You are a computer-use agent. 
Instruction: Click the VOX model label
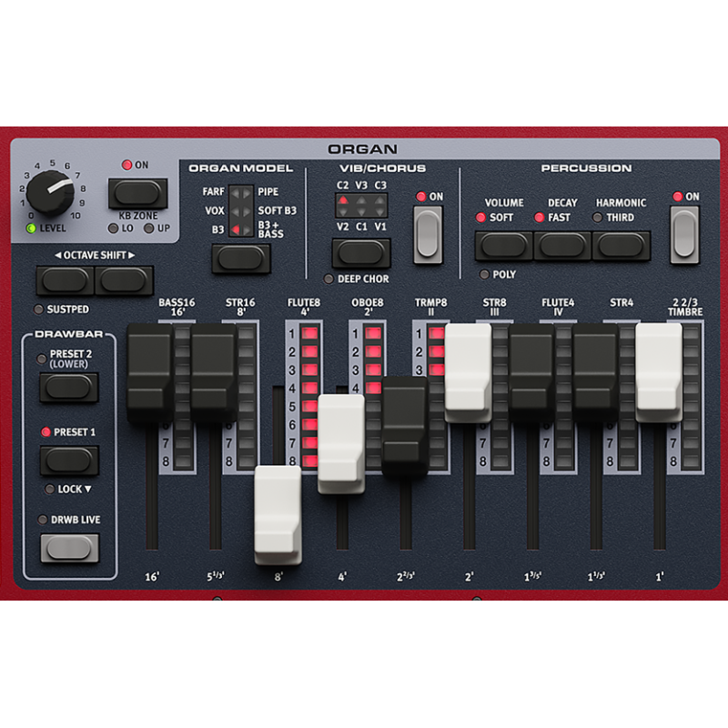coord(215,211)
